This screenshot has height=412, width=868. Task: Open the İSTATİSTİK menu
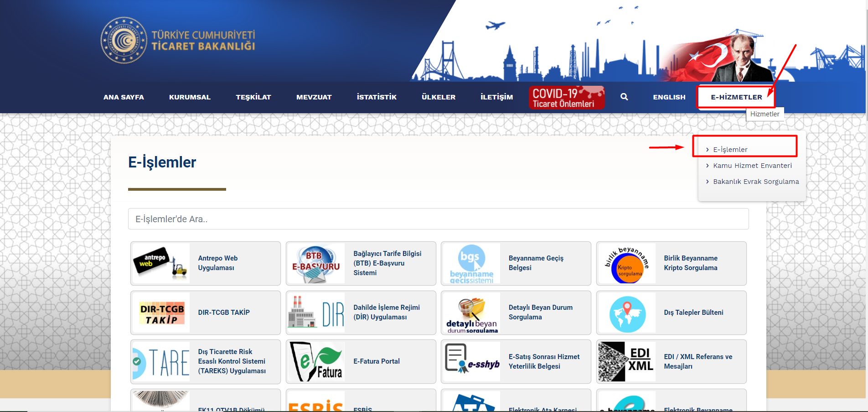[377, 97]
